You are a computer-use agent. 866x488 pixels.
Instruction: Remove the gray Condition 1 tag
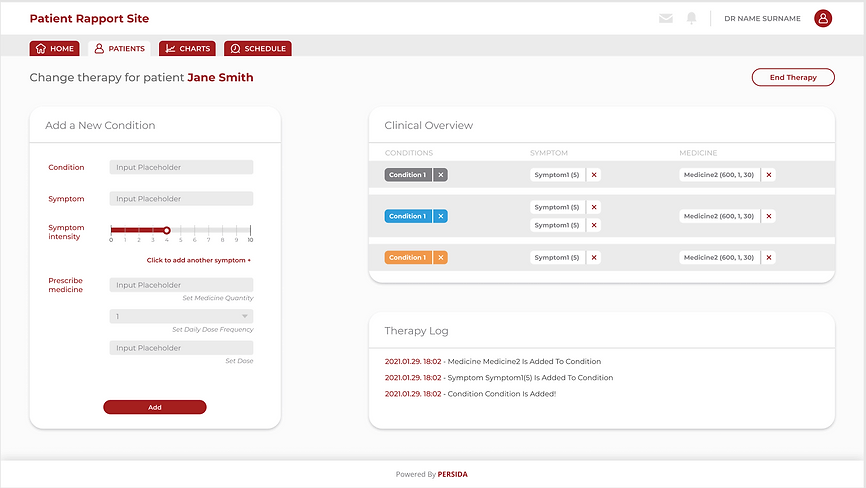441,175
